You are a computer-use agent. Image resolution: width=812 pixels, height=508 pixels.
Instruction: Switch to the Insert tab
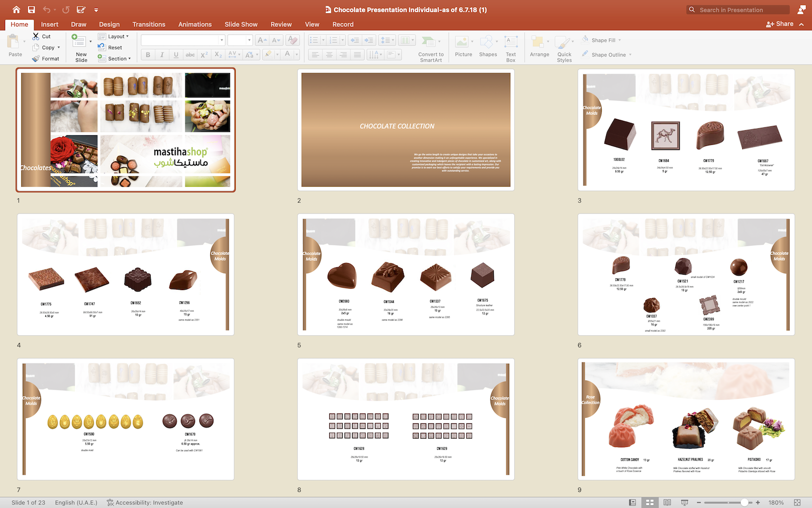tap(50, 24)
